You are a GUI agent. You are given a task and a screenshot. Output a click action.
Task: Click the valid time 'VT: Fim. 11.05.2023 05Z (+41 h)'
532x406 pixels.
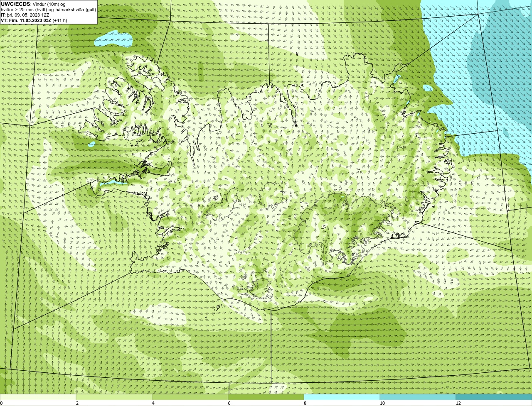[34, 20]
